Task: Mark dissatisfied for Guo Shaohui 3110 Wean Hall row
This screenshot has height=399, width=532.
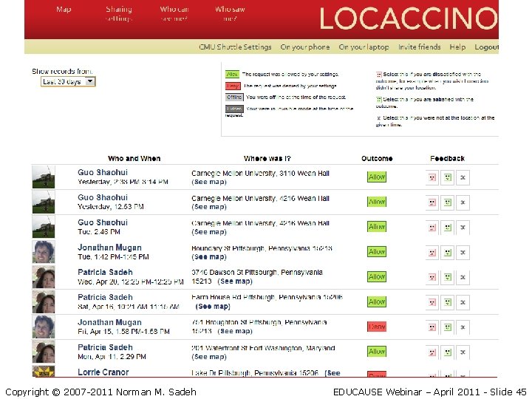Action: point(432,177)
